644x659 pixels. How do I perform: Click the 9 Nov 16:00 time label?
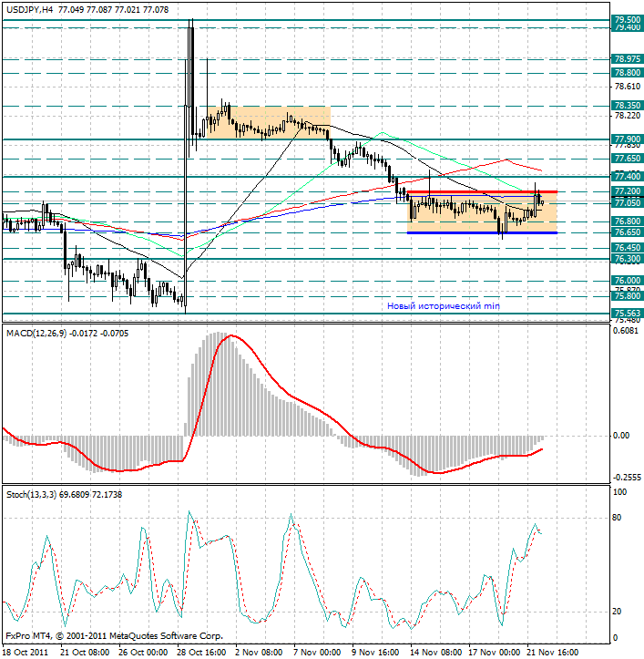pyautogui.click(x=376, y=653)
